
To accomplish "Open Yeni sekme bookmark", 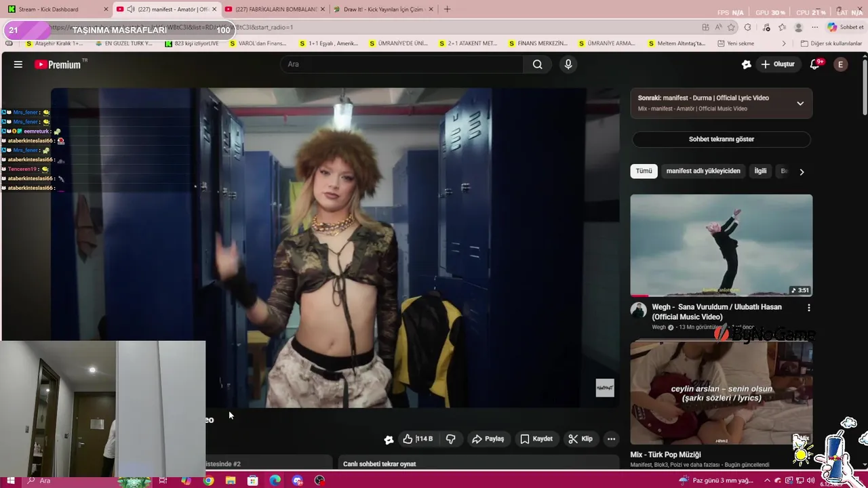I will pyautogui.click(x=735, y=43).
